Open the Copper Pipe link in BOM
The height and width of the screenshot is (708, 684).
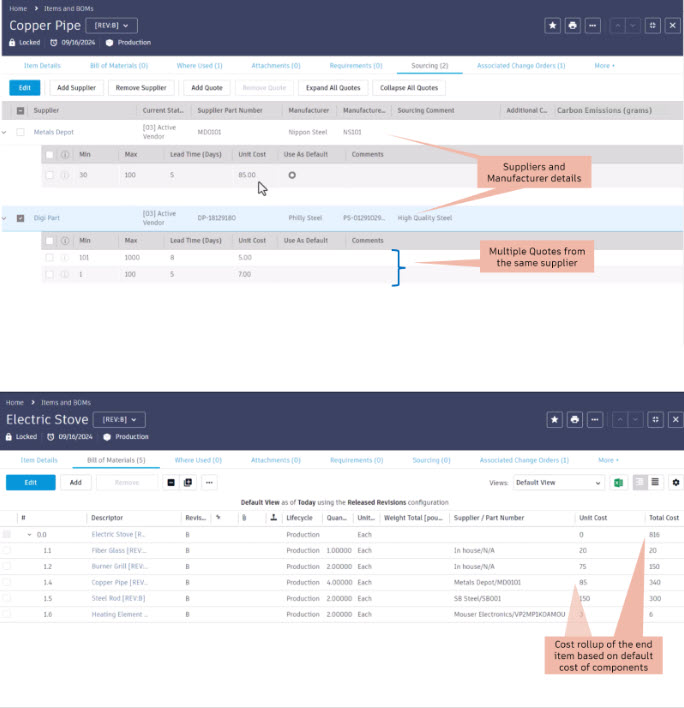[x=119, y=582]
